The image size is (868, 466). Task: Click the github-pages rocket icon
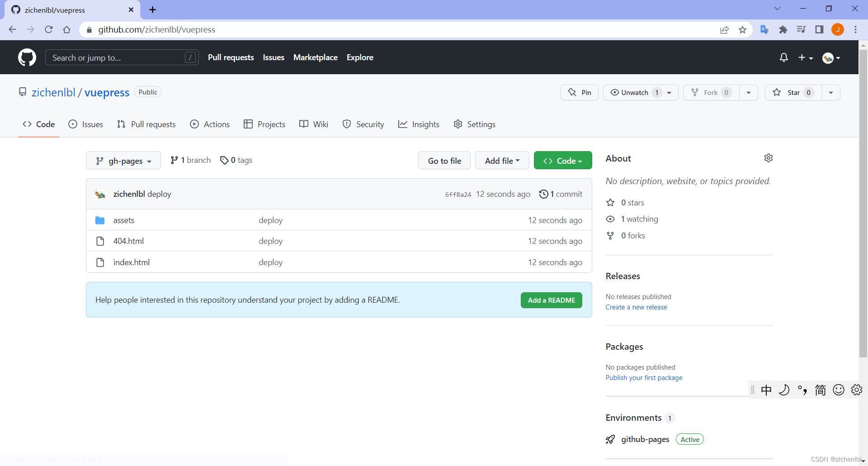point(610,439)
